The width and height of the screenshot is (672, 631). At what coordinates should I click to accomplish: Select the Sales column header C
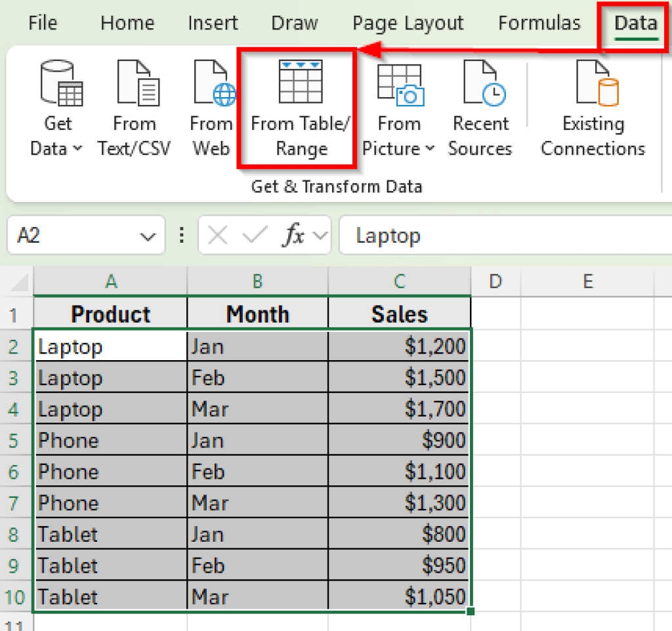pyautogui.click(x=399, y=280)
